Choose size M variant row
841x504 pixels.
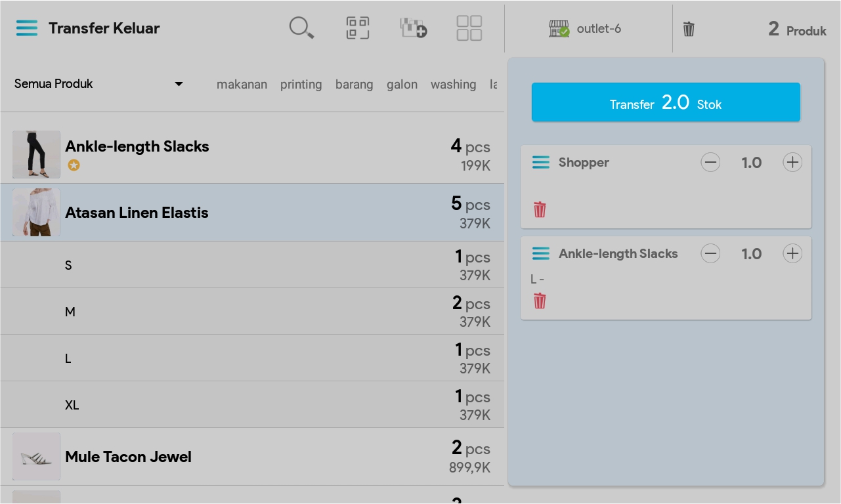(252, 312)
